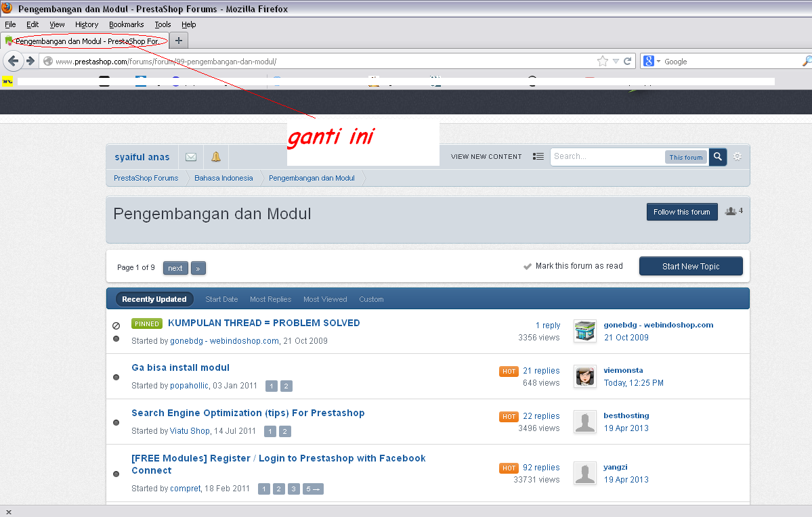The image size is (812, 517).
Task: Open the messages envelope icon
Action: [191, 157]
